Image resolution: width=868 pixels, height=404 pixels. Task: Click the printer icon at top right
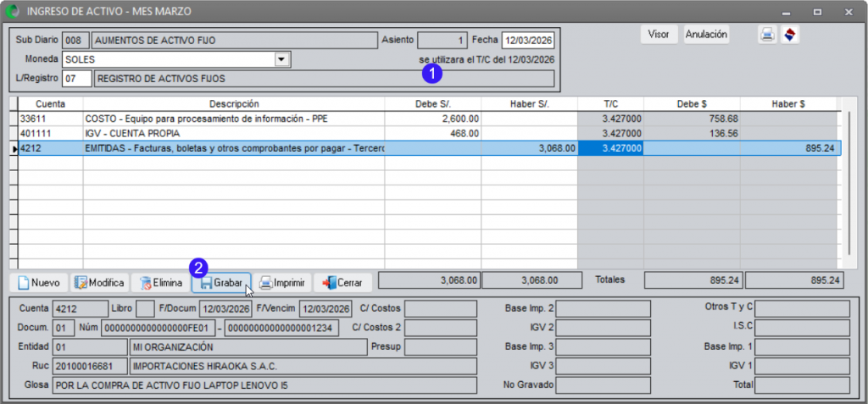[x=766, y=35]
